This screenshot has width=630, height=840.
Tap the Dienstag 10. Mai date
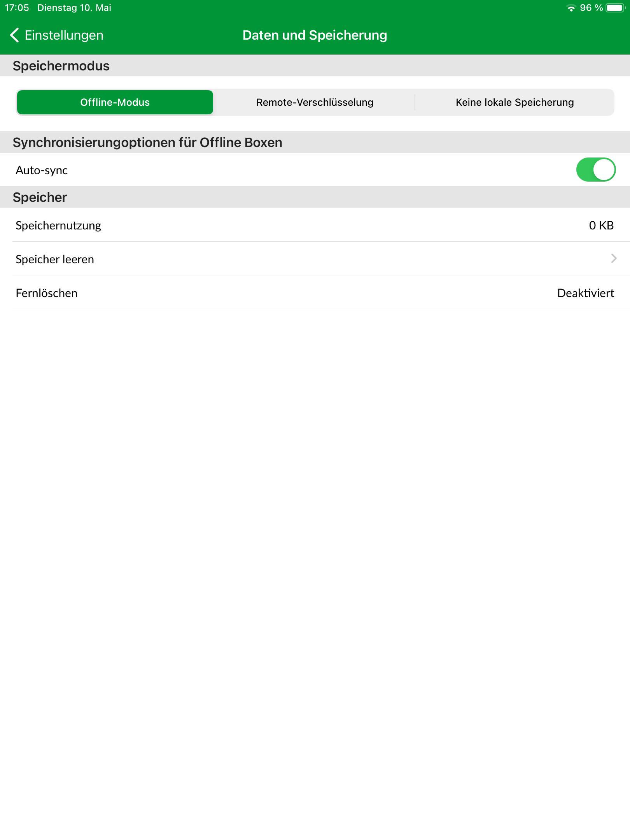click(74, 8)
